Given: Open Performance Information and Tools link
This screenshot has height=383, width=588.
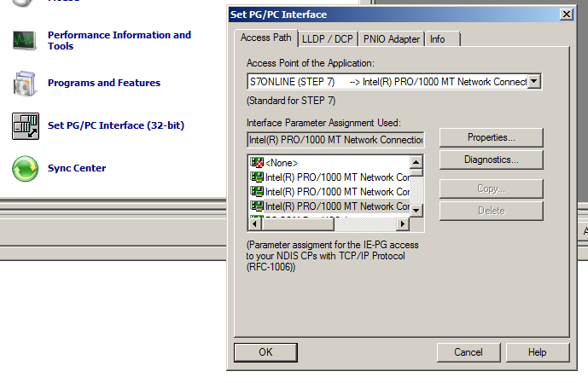Looking at the screenshot, I should (119, 40).
